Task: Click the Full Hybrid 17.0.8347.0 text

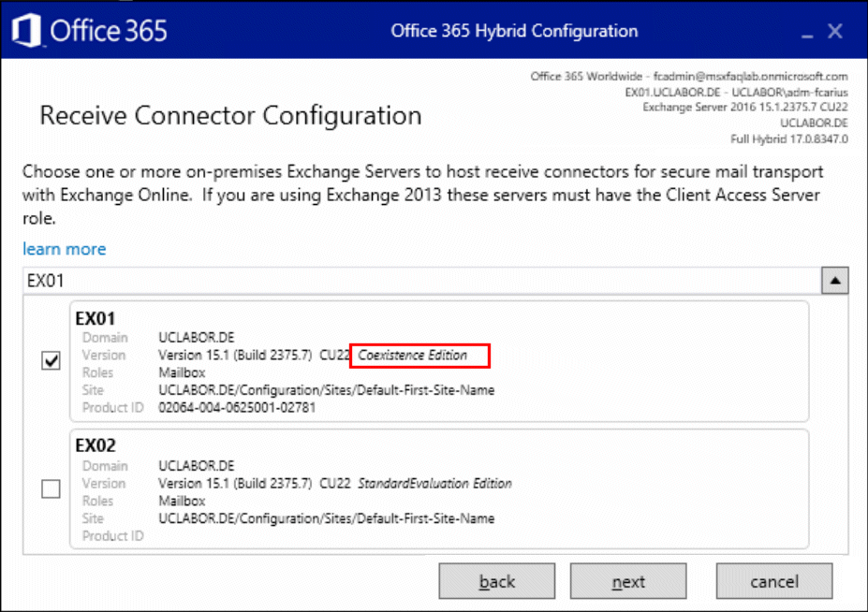Action: (x=788, y=138)
